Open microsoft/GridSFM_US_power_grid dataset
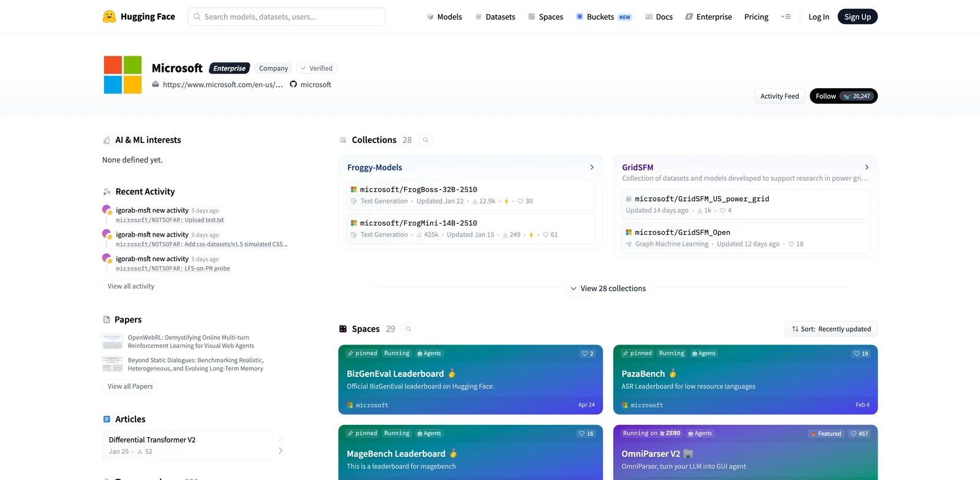This screenshot has width=980, height=480. [702, 199]
